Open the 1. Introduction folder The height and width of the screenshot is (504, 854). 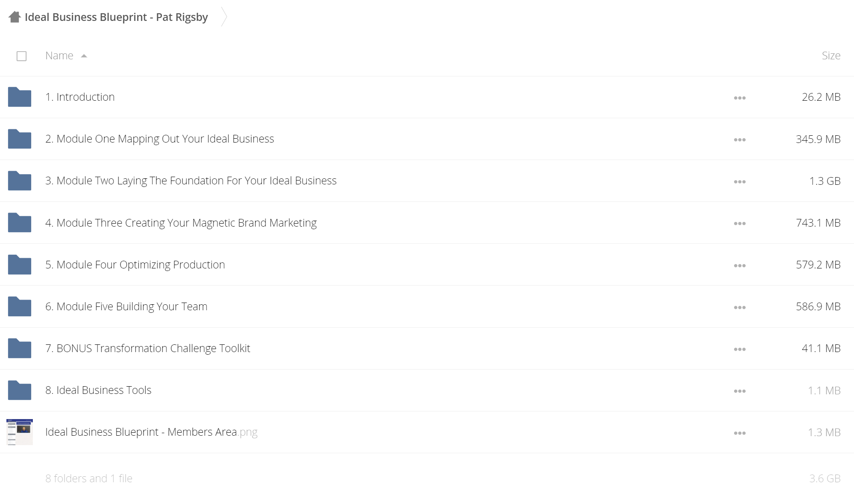click(80, 97)
